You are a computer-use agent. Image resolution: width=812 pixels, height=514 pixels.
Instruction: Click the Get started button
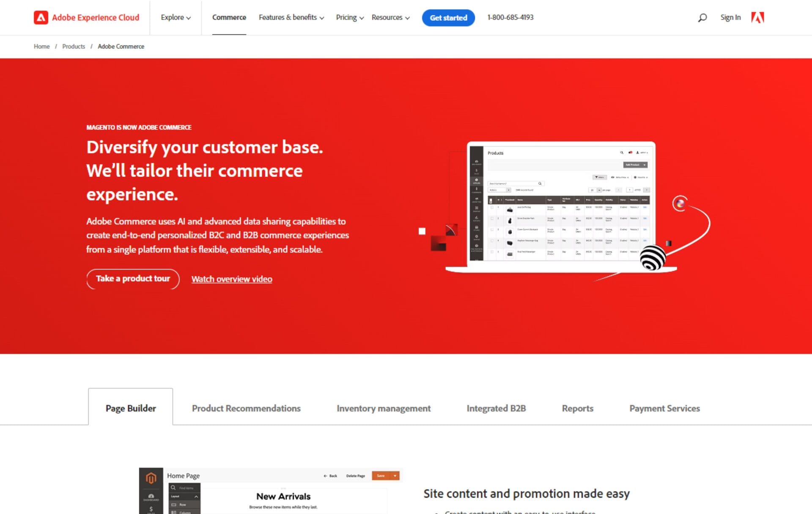448,18
